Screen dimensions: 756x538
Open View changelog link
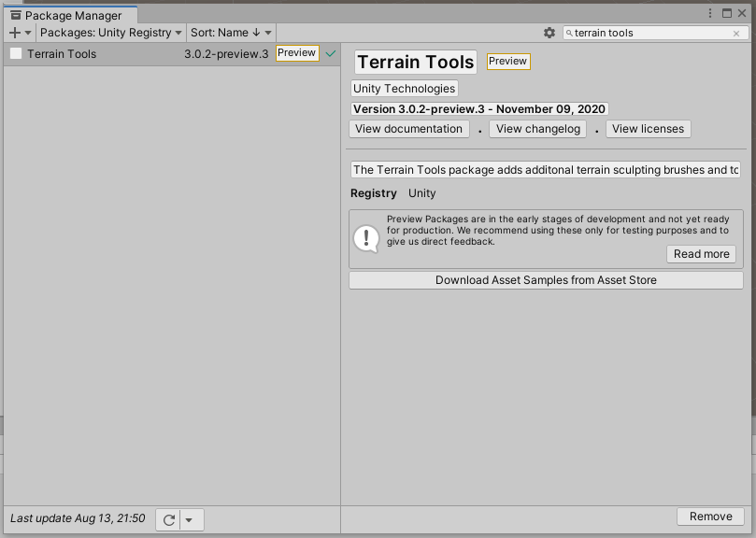pos(538,129)
